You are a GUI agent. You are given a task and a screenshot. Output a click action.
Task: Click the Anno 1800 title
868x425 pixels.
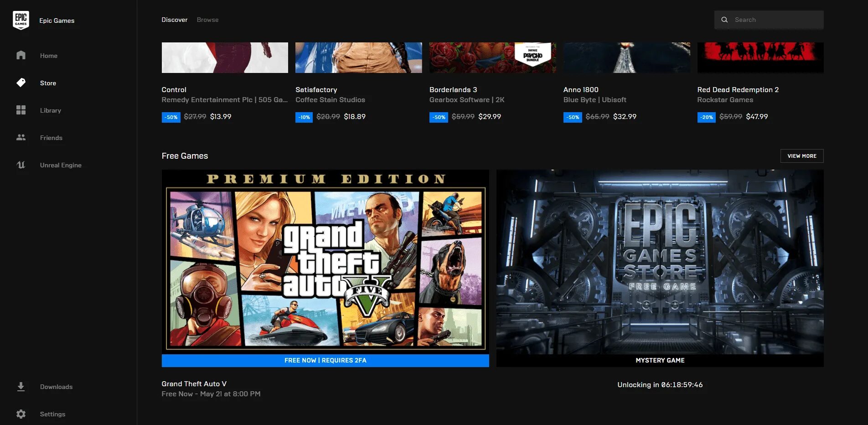(581, 89)
